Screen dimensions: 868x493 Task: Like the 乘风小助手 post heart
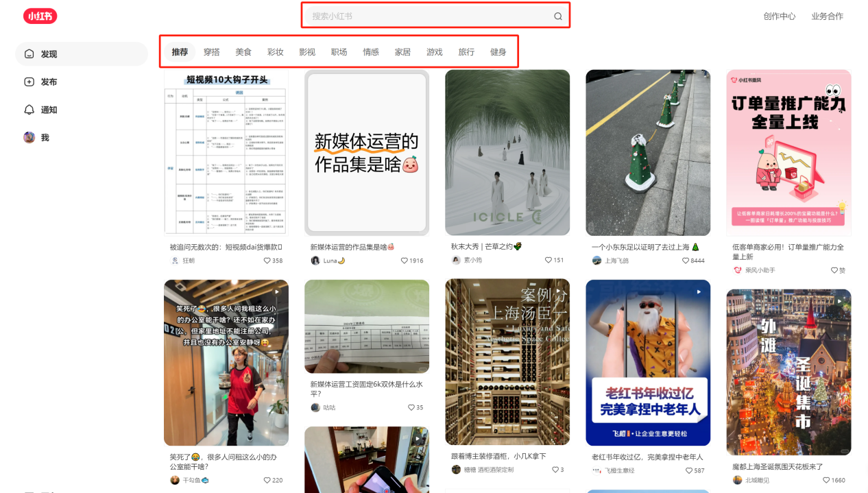[x=834, y=270]
